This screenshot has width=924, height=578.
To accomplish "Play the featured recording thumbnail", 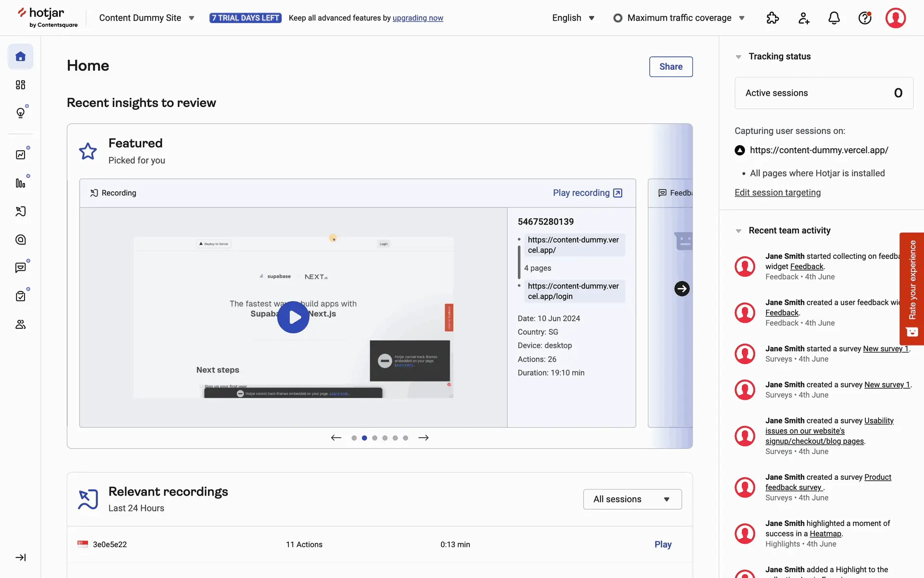I will coord(293,317).
